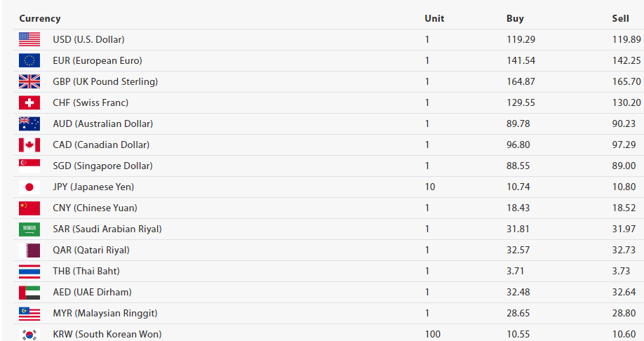This screenshot has width=644, height=341.
Task: Click the Qatar flag icon
Action: [x=29, y=250]
